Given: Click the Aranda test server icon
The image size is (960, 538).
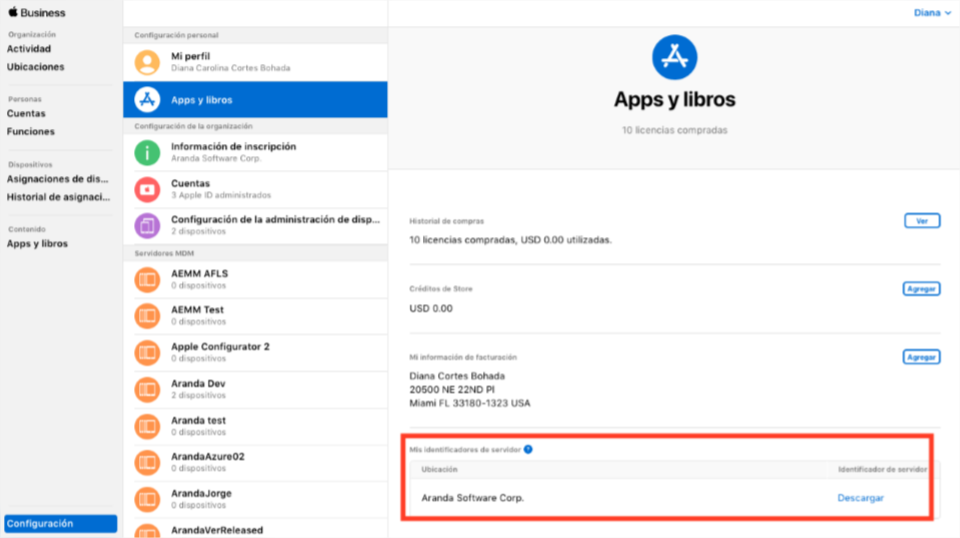Looking at the screenshot, I should click(x=147, y=426).
